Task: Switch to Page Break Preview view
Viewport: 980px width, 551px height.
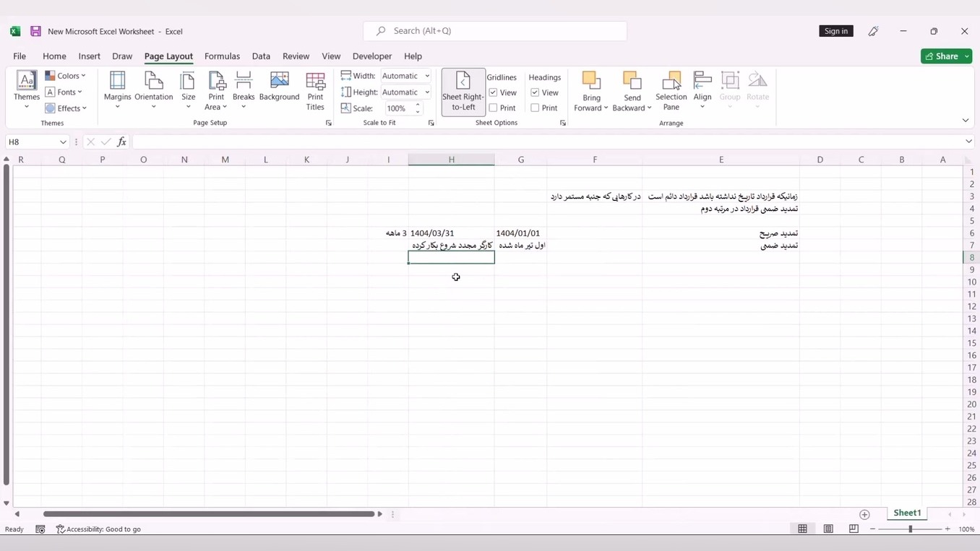Action: click(854, 529)
